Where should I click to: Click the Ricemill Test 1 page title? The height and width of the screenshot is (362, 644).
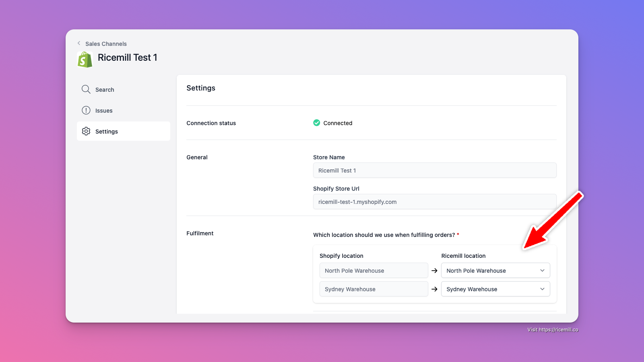point(128,58)
